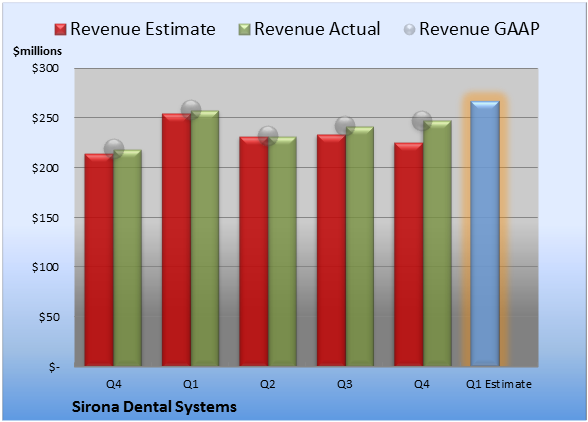Click the 'Q2' x-axis label
This screenshot has width=588, height=422.
pyautogui.click(x=268, y=384)
